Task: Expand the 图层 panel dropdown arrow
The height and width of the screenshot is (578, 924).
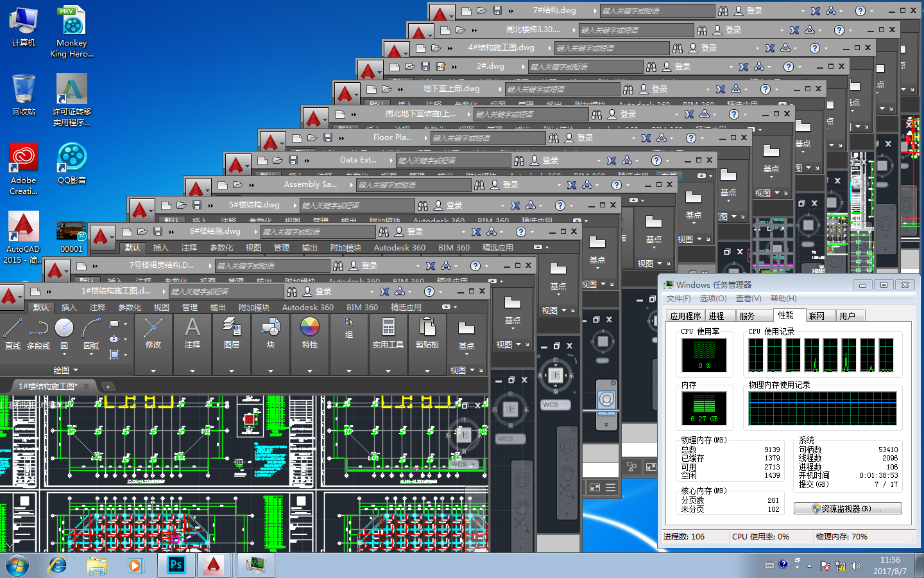Action: click(232, 371)
